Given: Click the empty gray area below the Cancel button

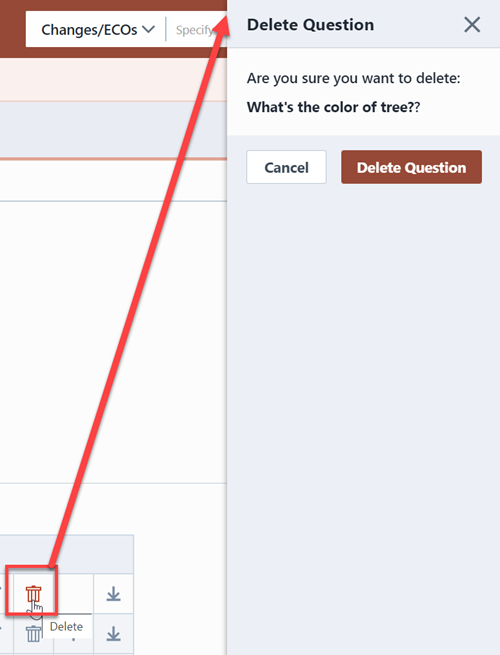Looking at the screenshot, I should (x=363, y=418).
